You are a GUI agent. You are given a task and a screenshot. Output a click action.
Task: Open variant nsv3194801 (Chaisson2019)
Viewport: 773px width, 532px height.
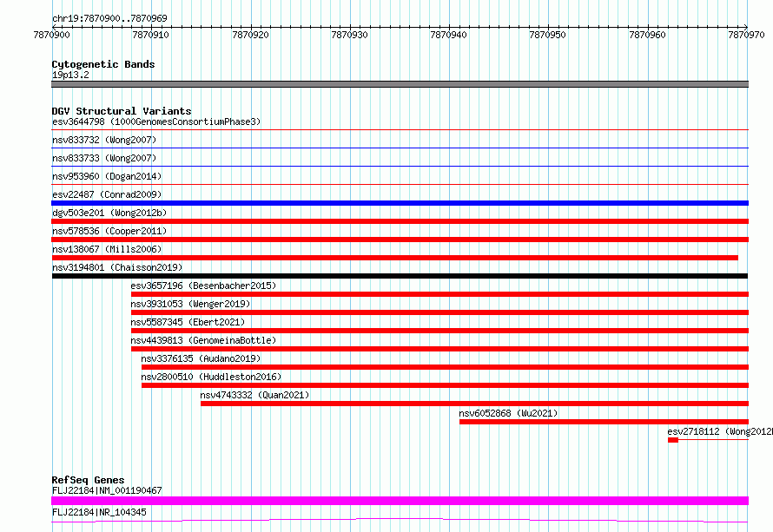pyautogui.click(x=117, y=267)
